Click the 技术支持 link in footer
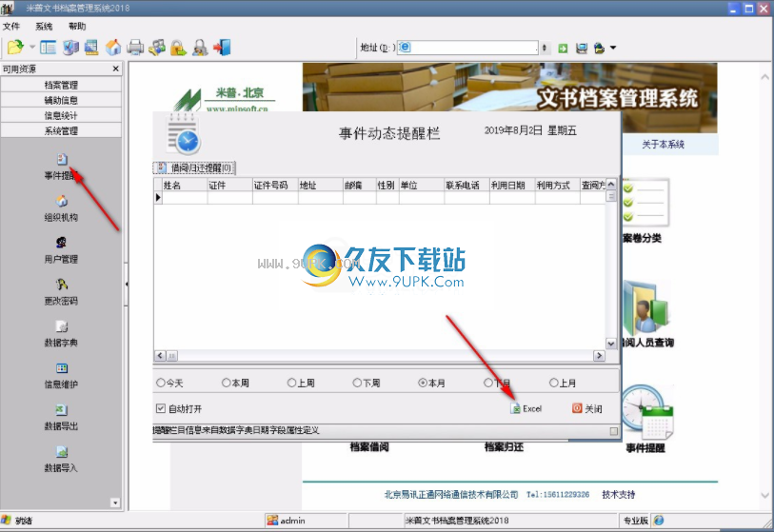The height and width of the screenshot is (532, 774). [x=619, y=495]
